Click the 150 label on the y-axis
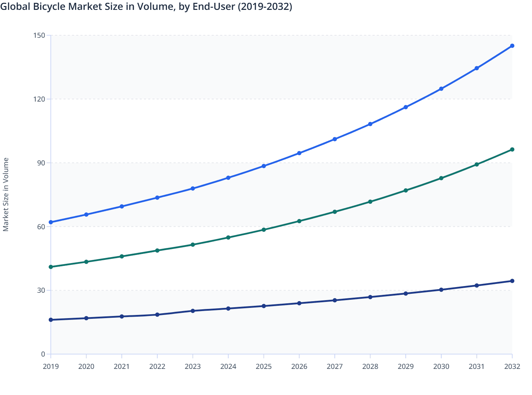 point(40,35)
